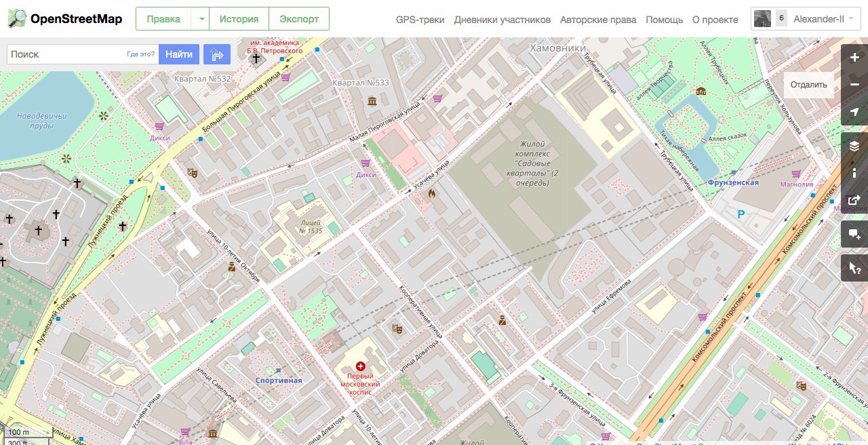
Task: Click the OpenStreetMap logo
Action: point(17,19)
